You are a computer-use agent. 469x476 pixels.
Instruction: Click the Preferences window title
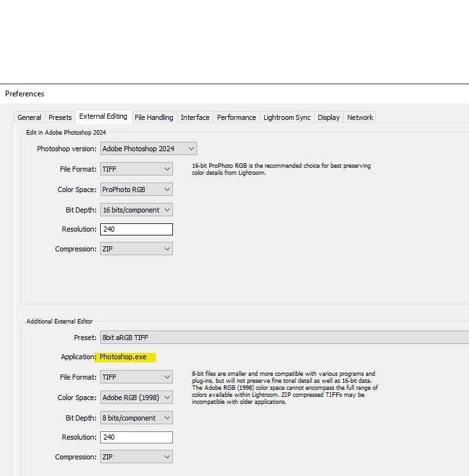(25, 94)
